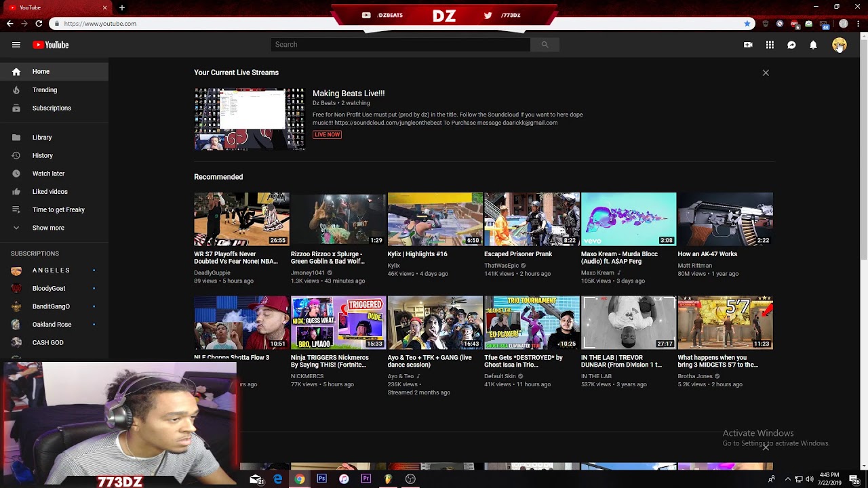Open the WR S7 Playoffs video thumbnail

(x=241, y=219)
